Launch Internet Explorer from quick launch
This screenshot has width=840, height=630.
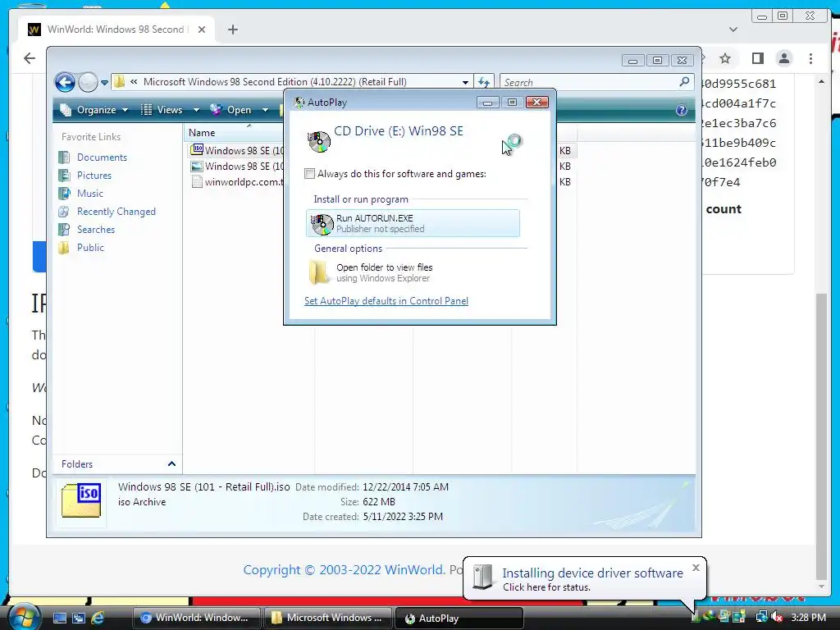point(98,619)
